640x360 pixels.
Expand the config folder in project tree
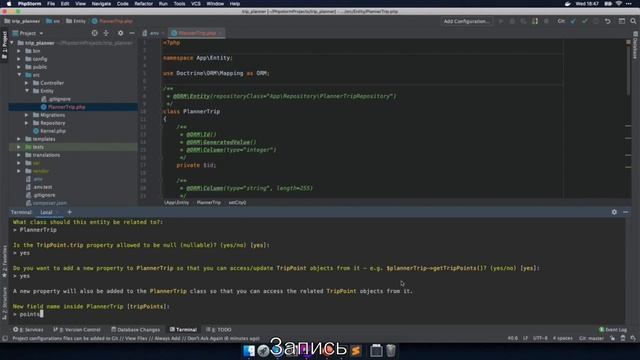[19, 59]
